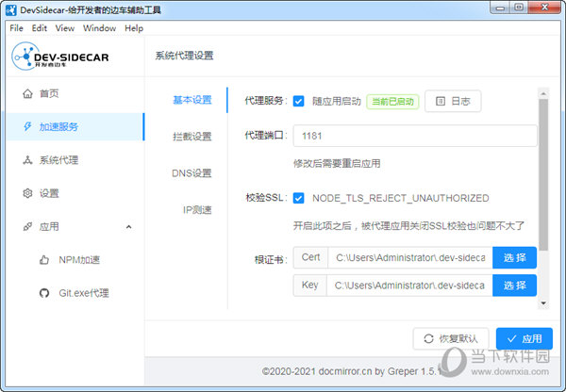This screenshot has width=566, height=392.
Task: Open the View menu
Action: [65, 28]
